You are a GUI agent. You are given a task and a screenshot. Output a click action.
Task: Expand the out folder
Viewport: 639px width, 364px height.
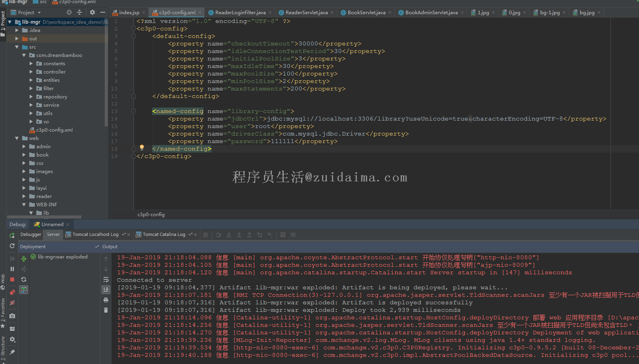[17, 38]
